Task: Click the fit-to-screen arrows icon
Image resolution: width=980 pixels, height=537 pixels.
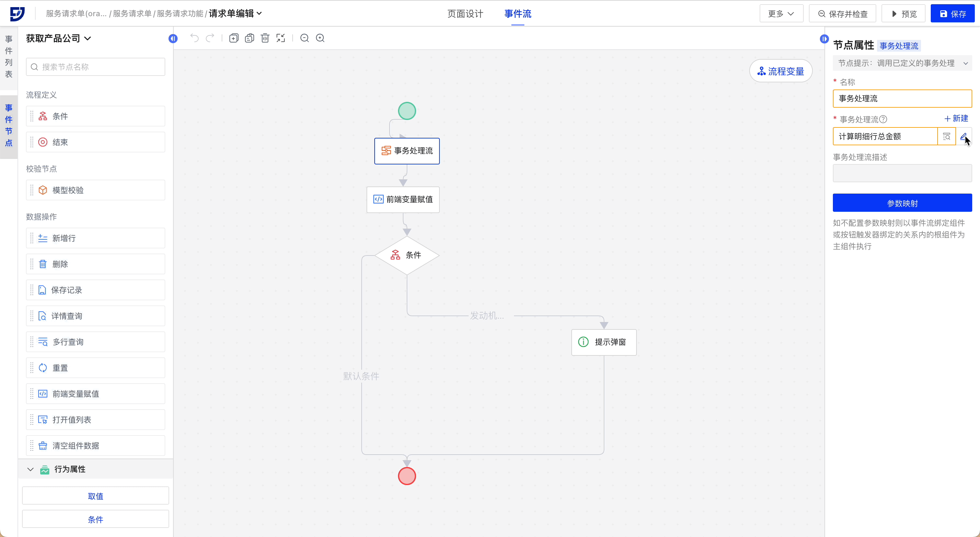Action: pos(281,38)
